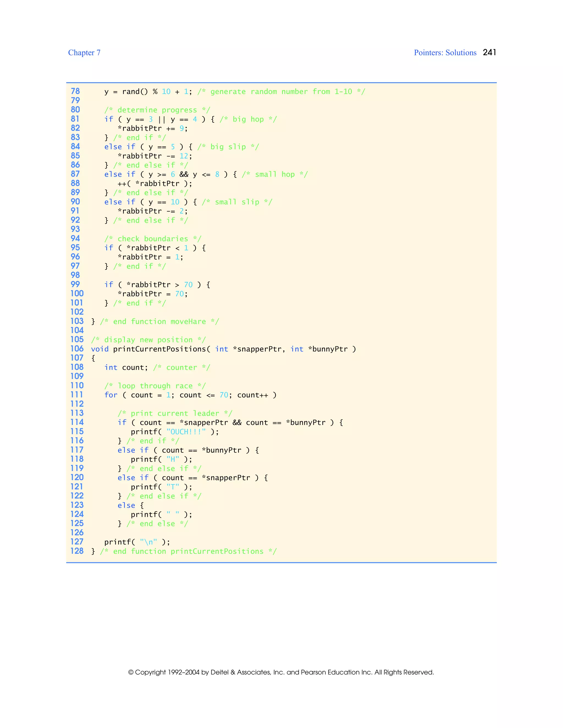Image resolution: width=563 pixels, height=728 pixels.
Task: Click line number 103
Action: point(77,321)
